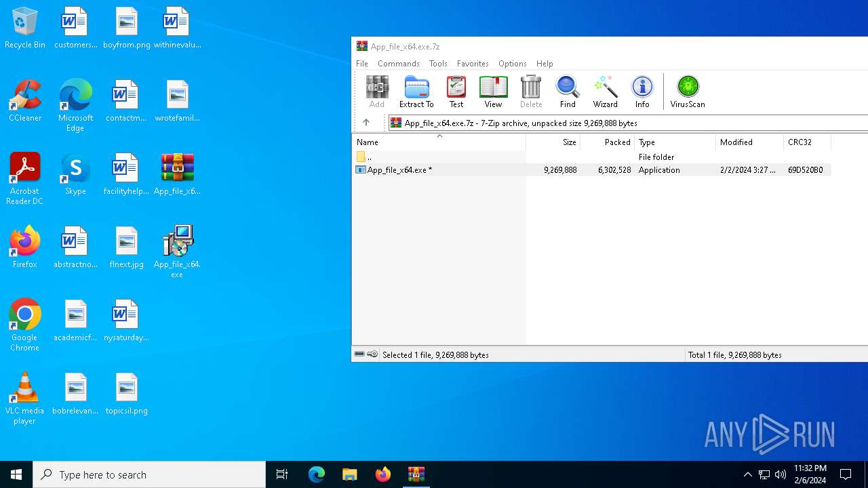This screenshot has height=488, width=868.
Task: Select Microsoft Edge desktop shortcut
Action: [75, 106]
